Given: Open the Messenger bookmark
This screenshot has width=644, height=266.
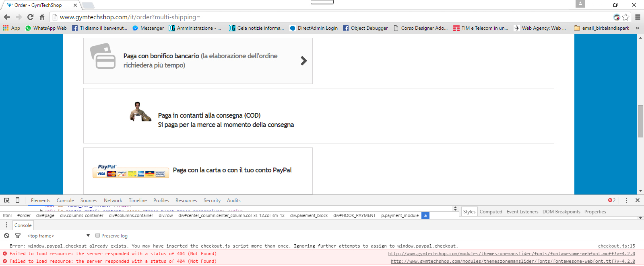Looking at the screenshot, I should [x=148, y=28].
